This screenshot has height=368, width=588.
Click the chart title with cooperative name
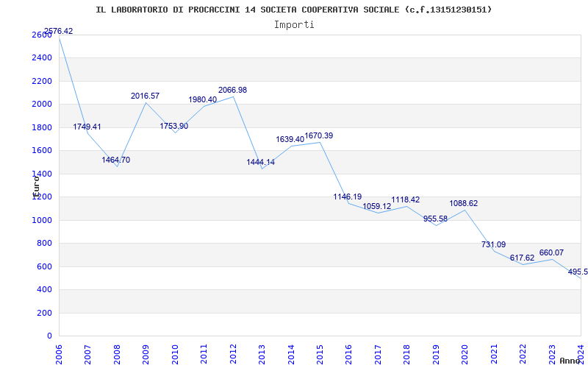click(294, 10)
